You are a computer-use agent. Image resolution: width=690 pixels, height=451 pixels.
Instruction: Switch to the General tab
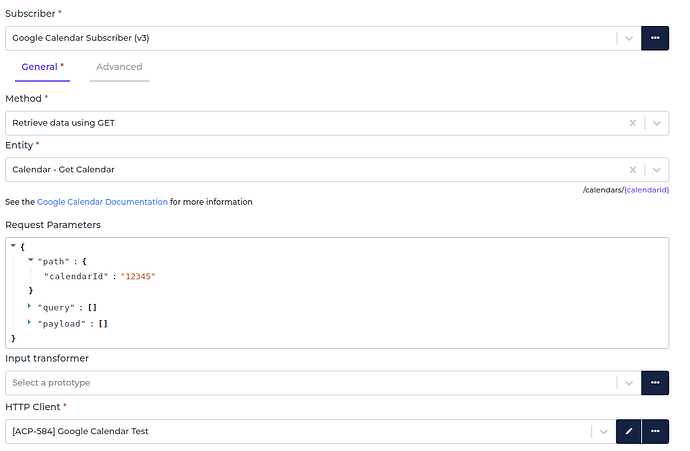[42, 67]
